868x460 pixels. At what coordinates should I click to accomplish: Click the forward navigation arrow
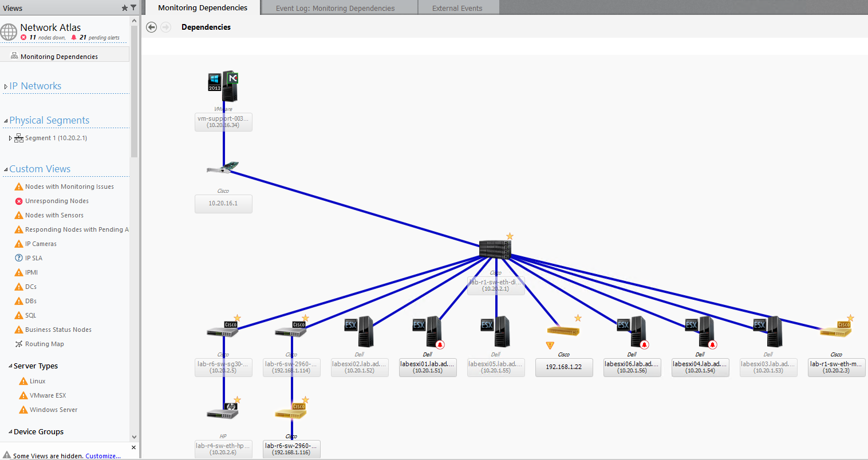pos(165,27)
